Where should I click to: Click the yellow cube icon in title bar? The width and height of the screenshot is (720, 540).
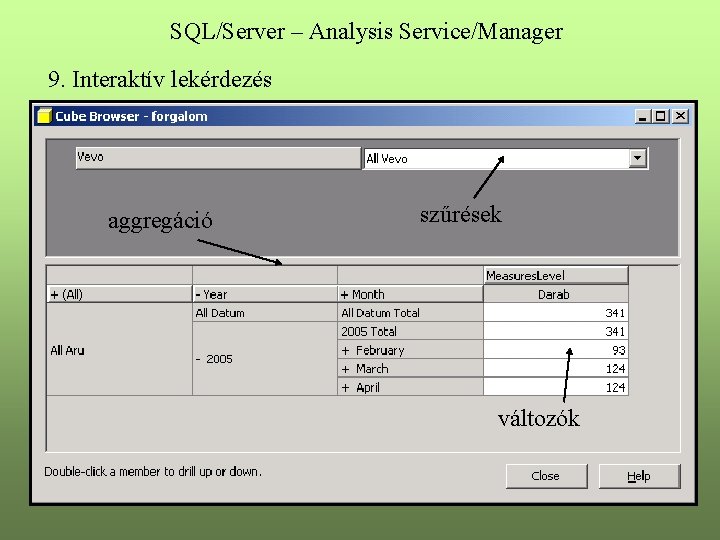(x=44, y=116)
